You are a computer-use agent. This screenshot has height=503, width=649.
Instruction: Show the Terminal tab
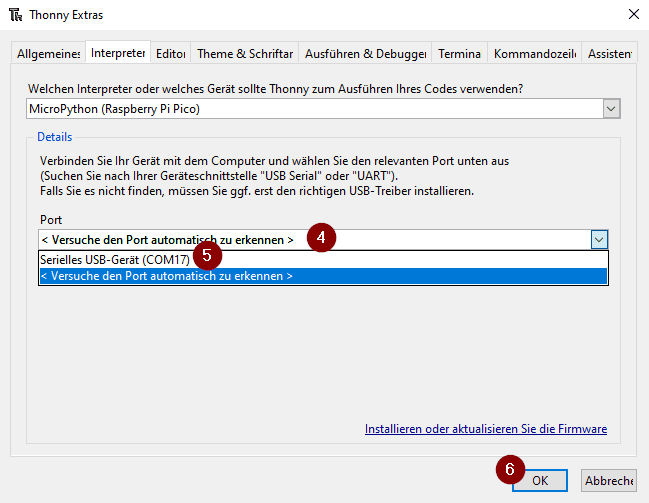[459, 54]
